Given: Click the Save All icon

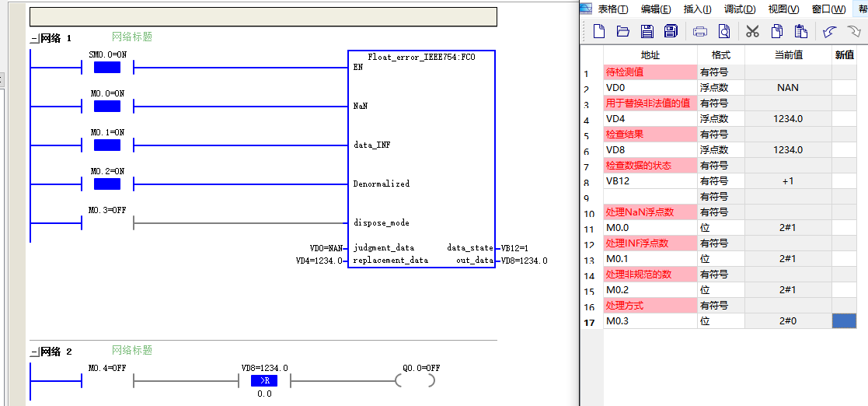Looking at the screenshot, I should pyautogui.click(x=671, y=31).
